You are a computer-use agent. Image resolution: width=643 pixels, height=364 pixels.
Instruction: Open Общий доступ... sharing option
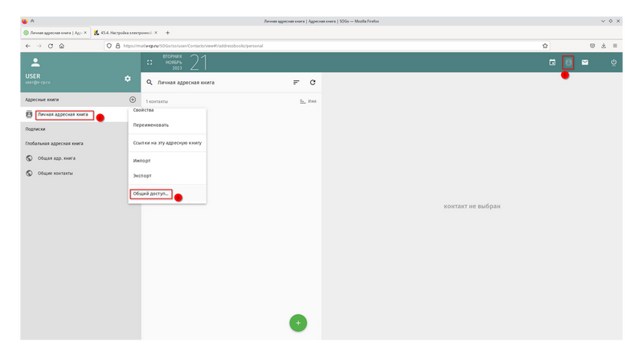click(152, 194)
